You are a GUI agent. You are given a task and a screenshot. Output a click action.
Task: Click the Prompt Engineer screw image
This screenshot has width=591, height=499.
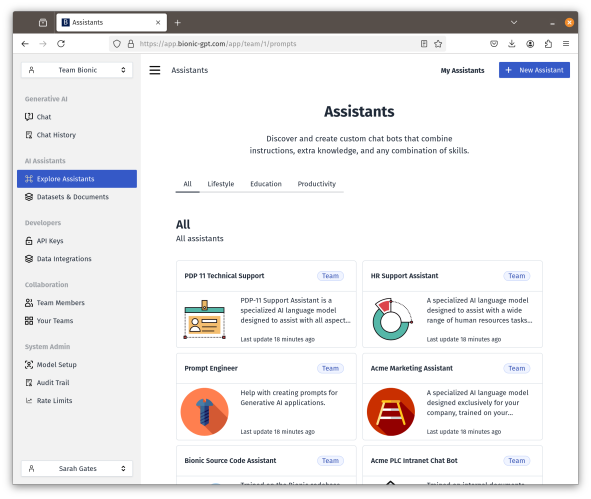[205, 412]
